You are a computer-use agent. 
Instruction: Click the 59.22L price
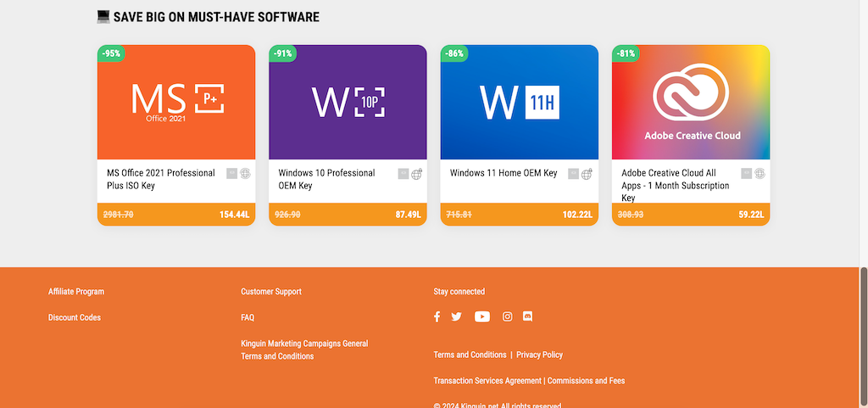(751, 215)
